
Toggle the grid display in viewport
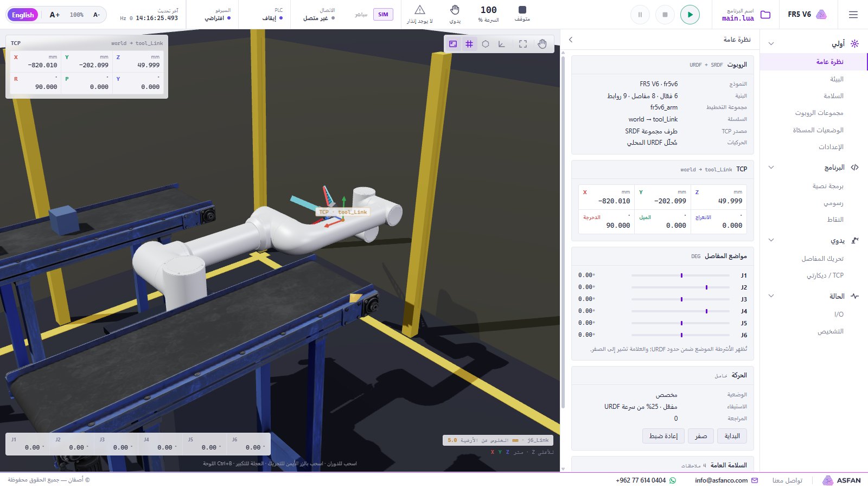[x=469, y=44]
